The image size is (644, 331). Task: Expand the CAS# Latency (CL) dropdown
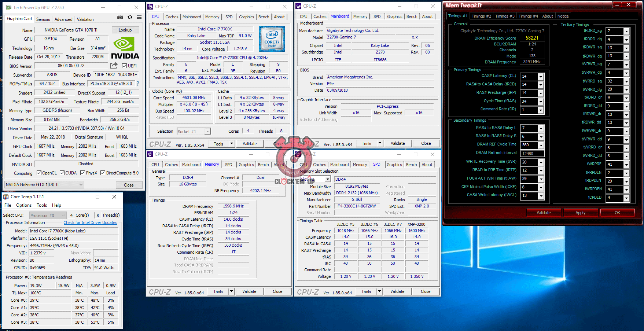pyautogui.click(x=541, y=76)
